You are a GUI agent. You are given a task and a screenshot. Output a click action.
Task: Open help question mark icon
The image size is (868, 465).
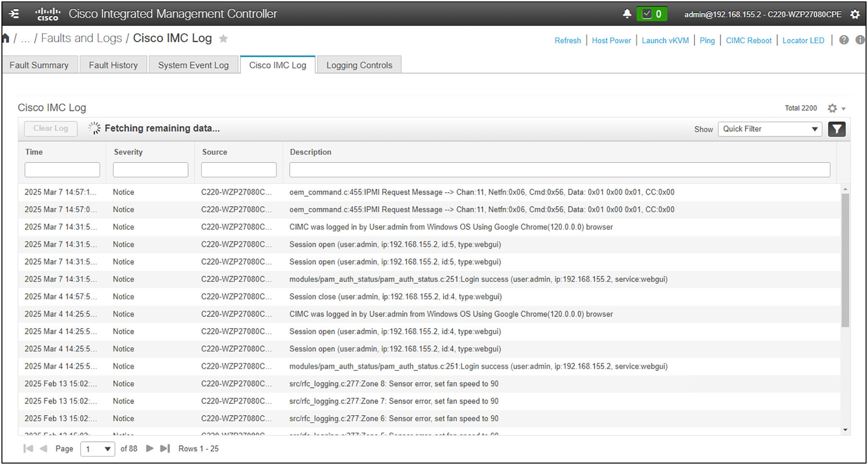844,40
